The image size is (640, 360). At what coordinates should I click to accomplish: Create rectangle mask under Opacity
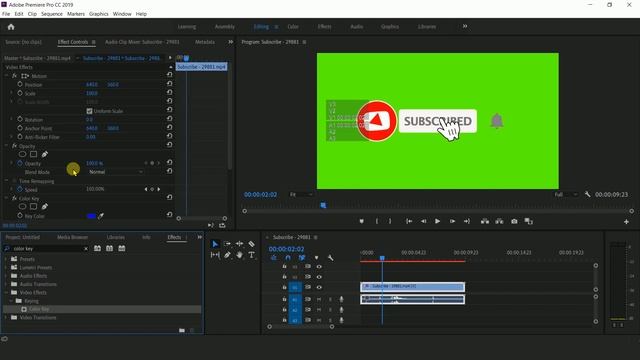(x=33, y=154)
